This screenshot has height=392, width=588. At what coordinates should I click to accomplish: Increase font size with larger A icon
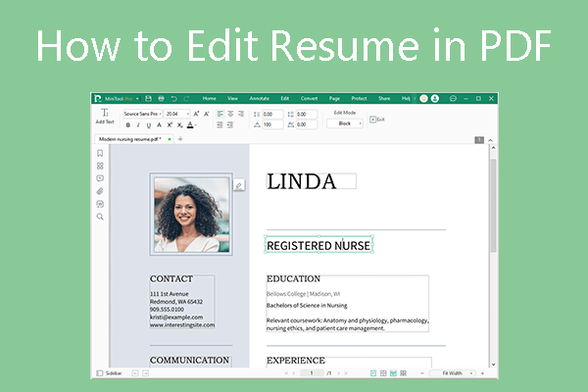pyautogui.click(x=196, y=114)
